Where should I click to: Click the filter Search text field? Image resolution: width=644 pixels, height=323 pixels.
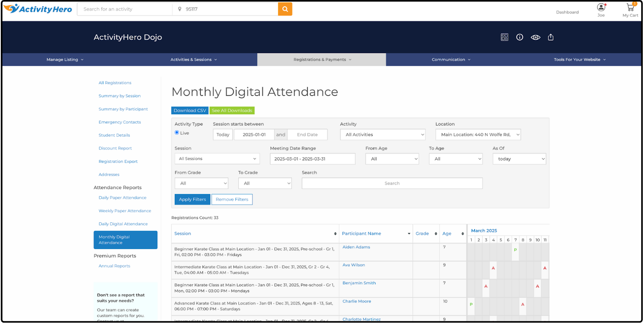[392, 183]
